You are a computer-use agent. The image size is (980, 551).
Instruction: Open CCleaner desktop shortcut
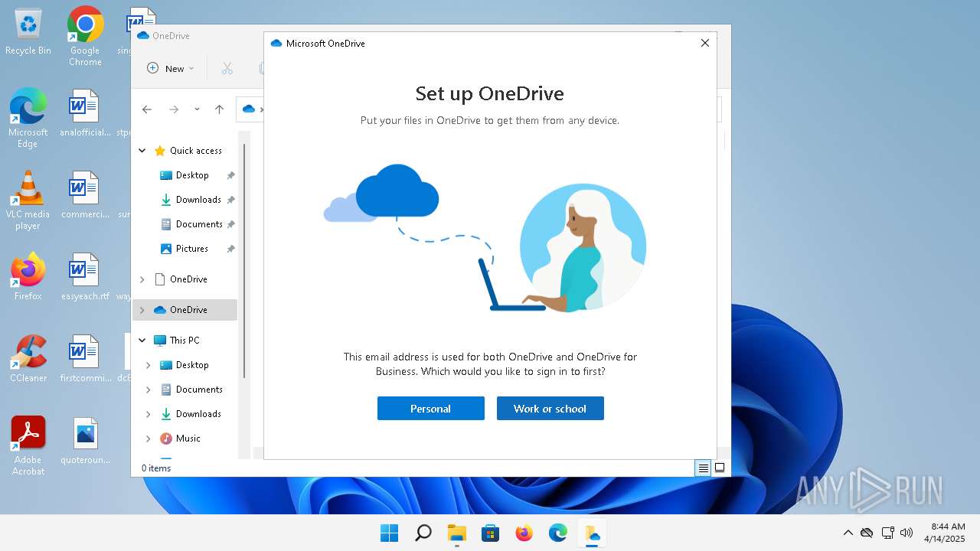pyautogui.click(x=28, y=359)
